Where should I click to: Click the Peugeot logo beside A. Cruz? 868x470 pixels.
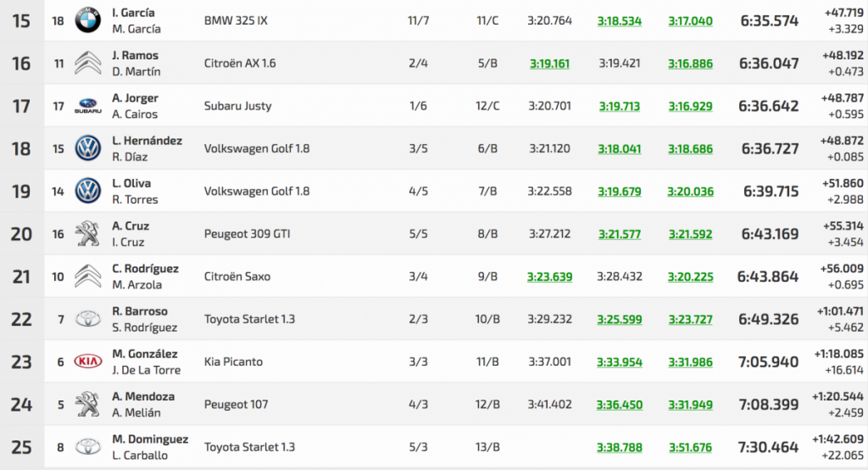point(87,233)
